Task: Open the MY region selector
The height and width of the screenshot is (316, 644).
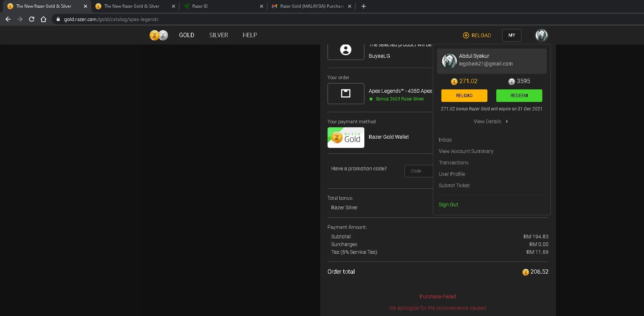Action: click(512, 35)
